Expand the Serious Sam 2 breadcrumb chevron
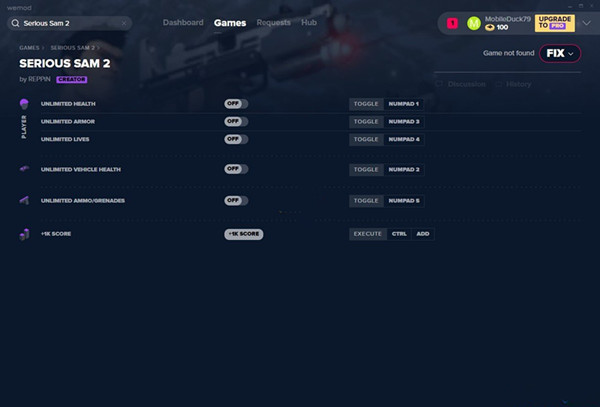Viewport: 600px width, 407px height. point(98,48)
